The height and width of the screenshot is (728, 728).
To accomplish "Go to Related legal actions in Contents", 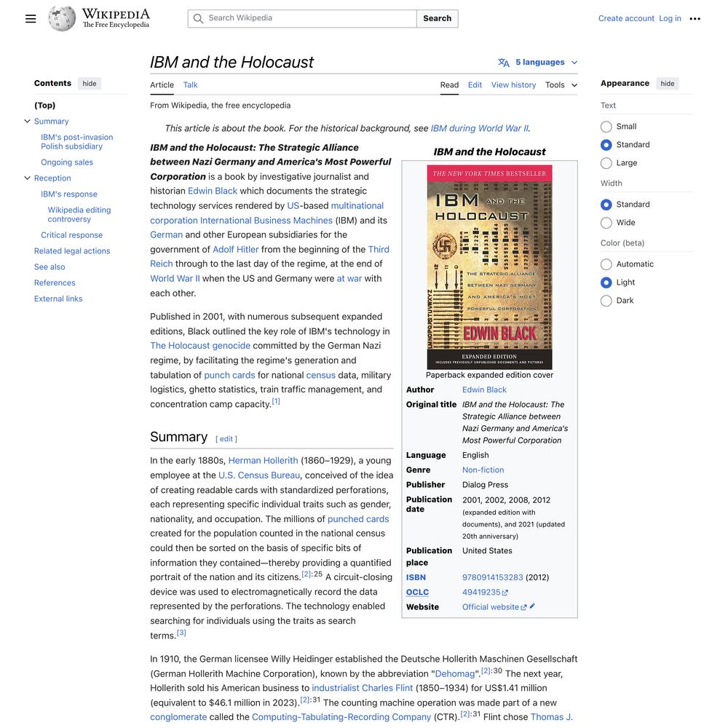I will pos(72,251).
